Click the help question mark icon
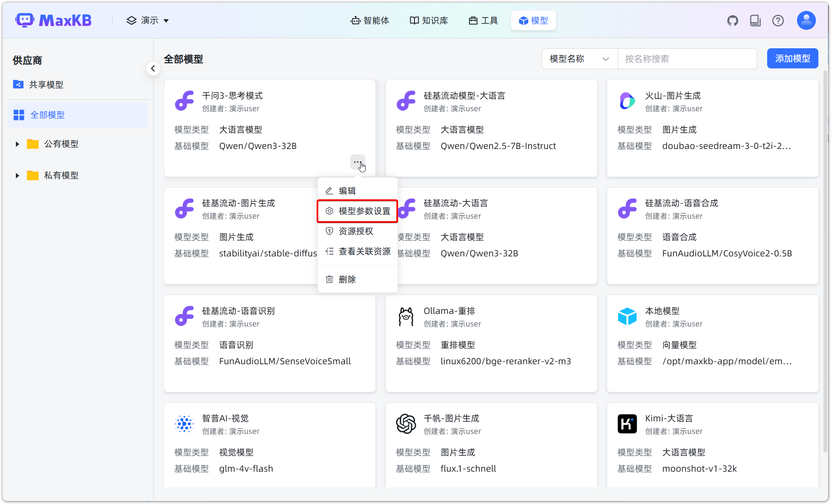The width and height of the screenshot is (831, 504). (x=778, y=20)
